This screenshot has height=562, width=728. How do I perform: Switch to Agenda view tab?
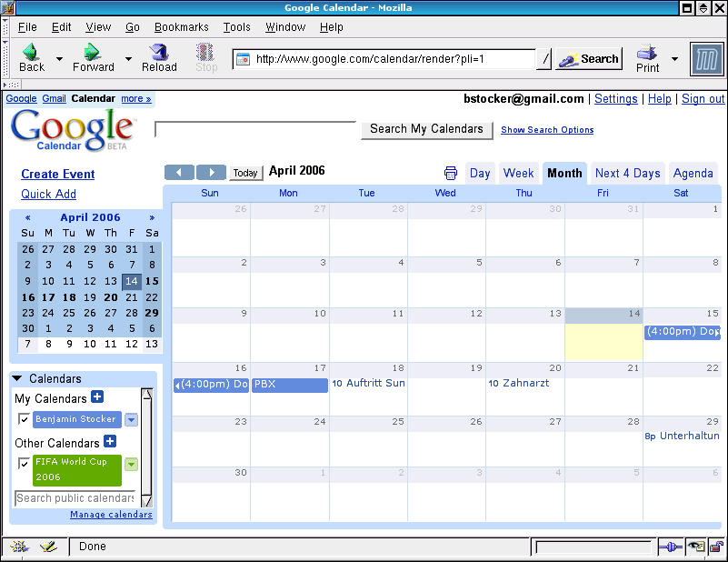pyautogui.click(x=693, y=174)
